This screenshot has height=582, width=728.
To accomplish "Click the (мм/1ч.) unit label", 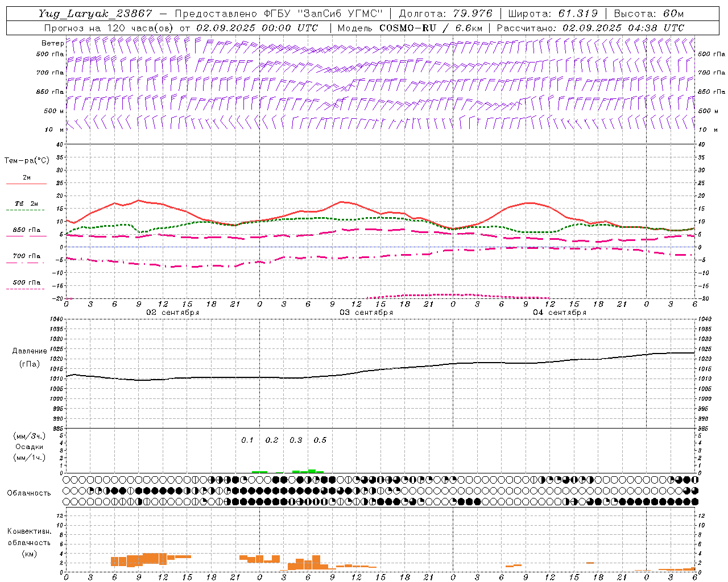I will (x=29, y=458).
